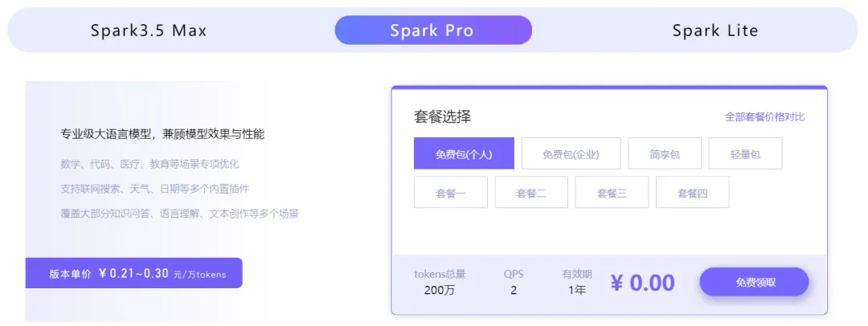Choose the 套餐一 plan
The height and width of the screenshot is (326, 868).
pos(451,193)
